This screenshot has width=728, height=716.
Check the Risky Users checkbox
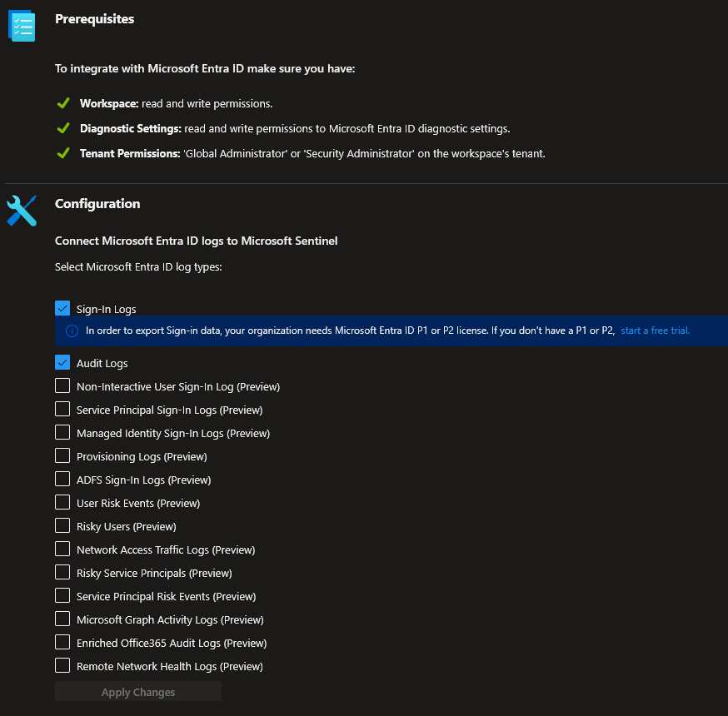coord(62,525)
